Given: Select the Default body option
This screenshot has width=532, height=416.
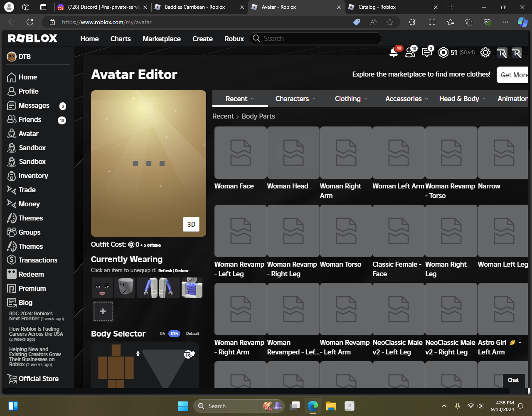Looking at the screenshot, I should [x=192, y=334].
